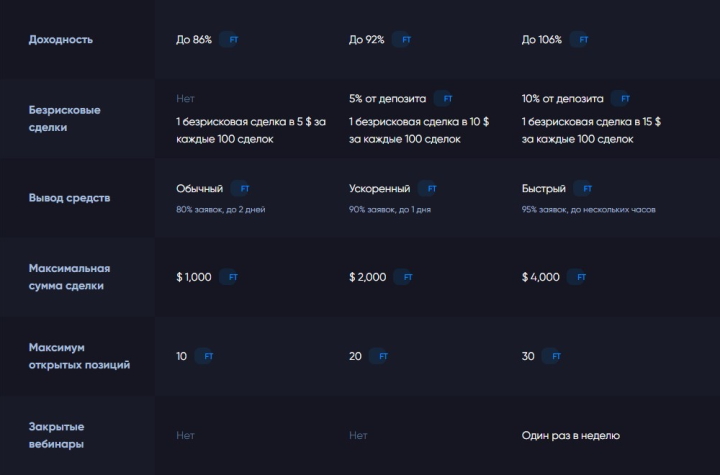
Task: Click FT badge next to 10 positions
Action: point(208,356)
